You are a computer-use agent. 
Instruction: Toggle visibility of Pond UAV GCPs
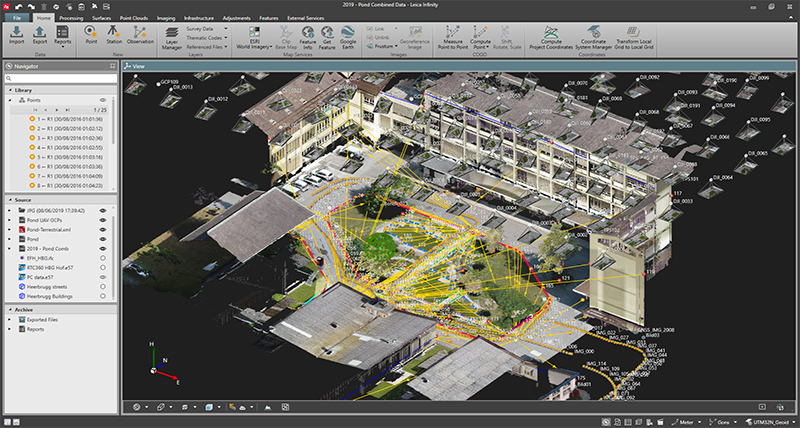(102, 220)
